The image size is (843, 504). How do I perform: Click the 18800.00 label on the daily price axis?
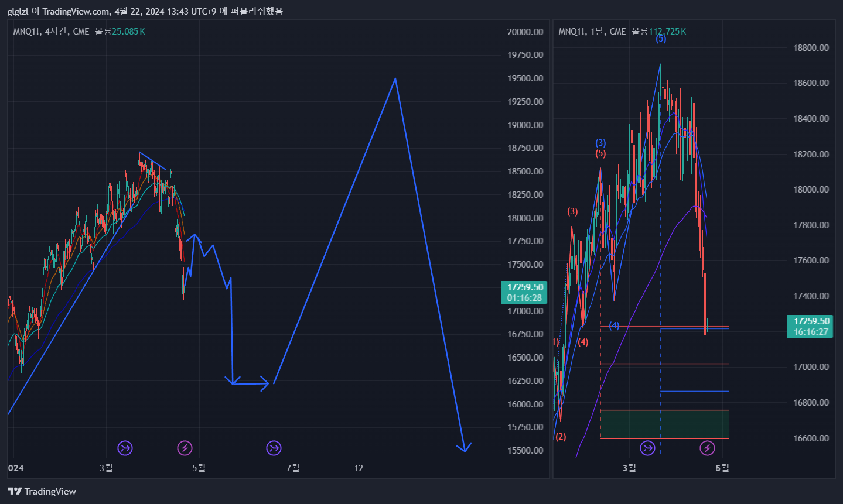811,48
